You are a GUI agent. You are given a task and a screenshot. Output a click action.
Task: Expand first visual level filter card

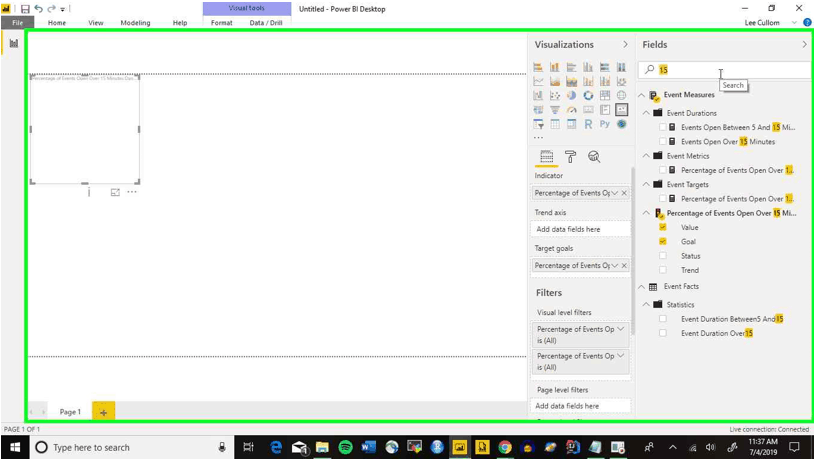[621, 329]
